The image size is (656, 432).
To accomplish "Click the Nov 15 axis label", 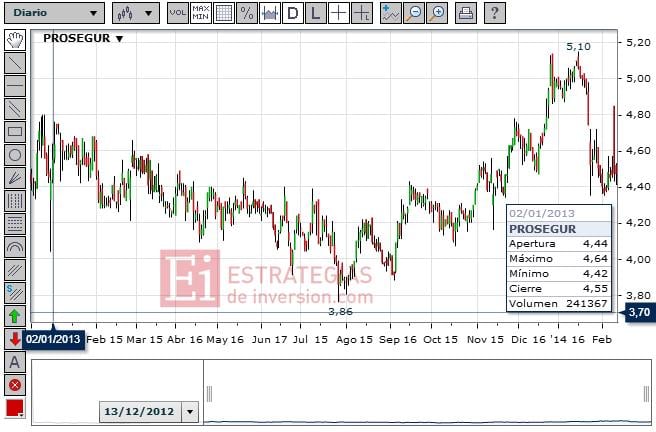I will [x=485, y=340].
